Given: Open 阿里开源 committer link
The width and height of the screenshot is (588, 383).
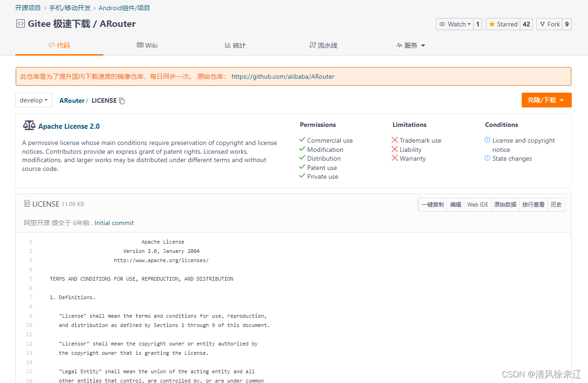Looking at the screenshot, I should pyautogui.click(x=37, y=223).
